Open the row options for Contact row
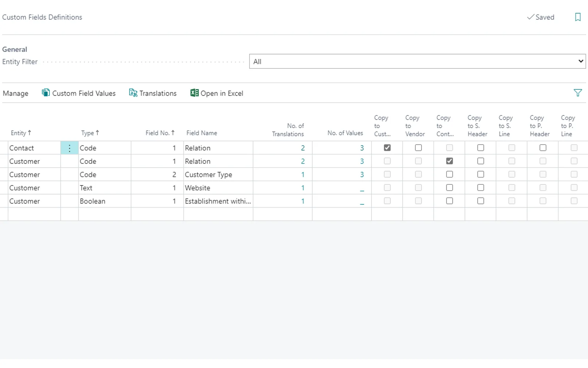This screenshot has height=368, width=588. point(69,148)
